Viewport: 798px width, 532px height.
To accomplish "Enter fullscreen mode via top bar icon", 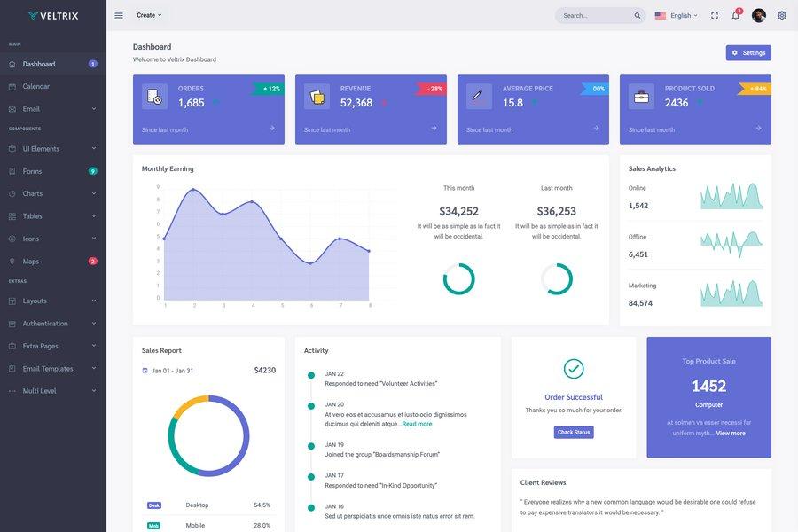I will point(715,15).
